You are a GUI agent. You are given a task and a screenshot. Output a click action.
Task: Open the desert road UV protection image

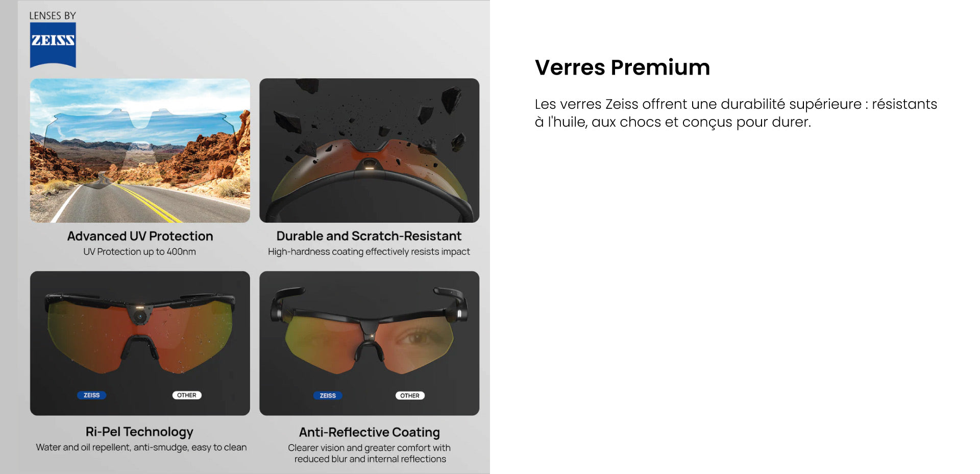click(x=140, y=150)
